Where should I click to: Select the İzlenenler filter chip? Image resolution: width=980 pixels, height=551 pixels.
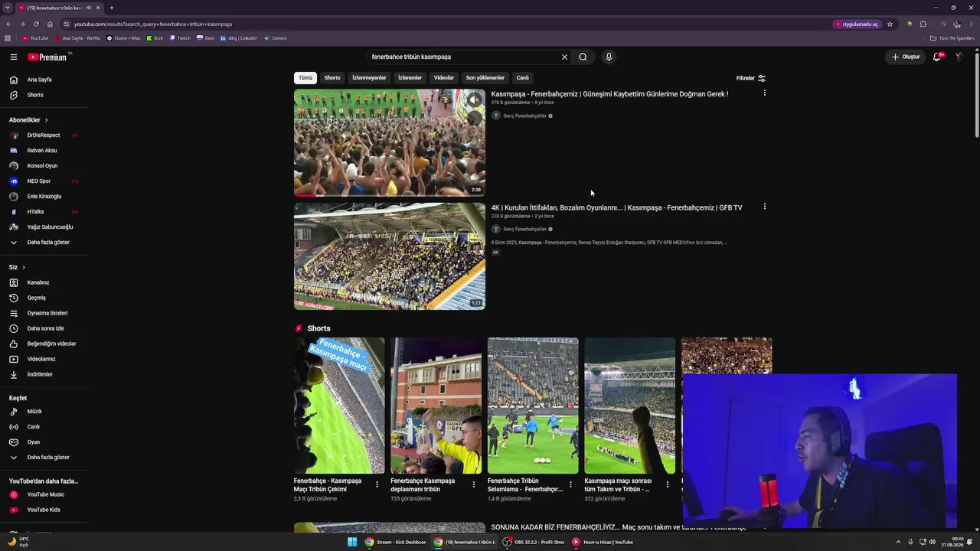[x=410, y=77]
